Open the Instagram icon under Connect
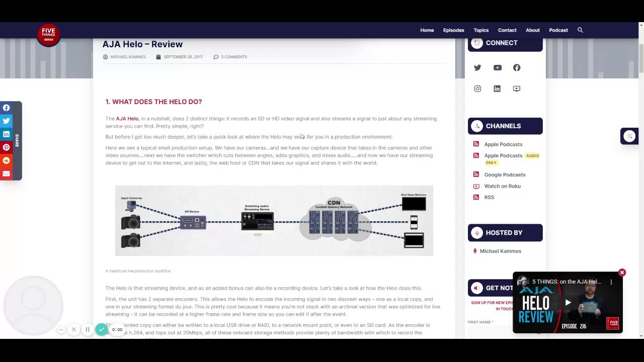The height and width of the screenshot is (362, 644). pyautogui.click(x=477, y=89)
